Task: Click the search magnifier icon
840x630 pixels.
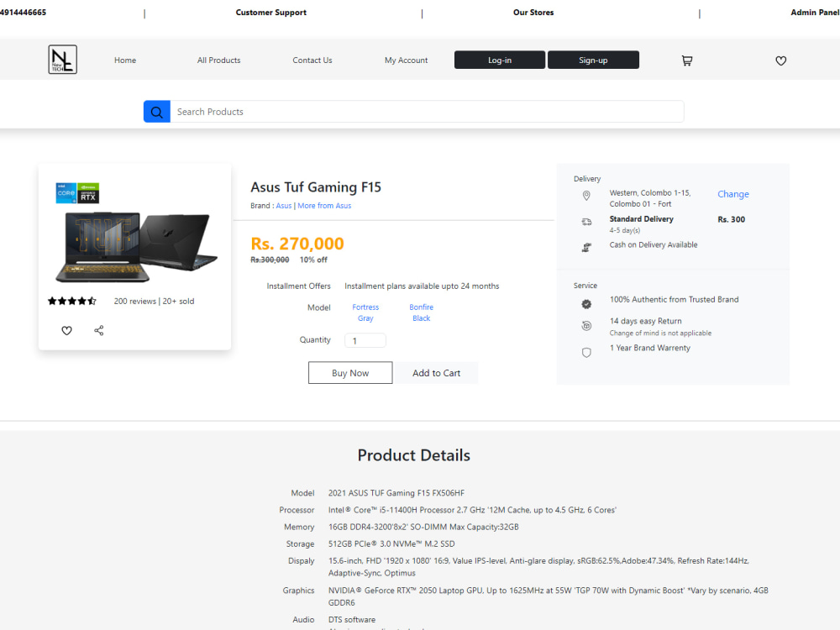Action: tap(157, 111)
